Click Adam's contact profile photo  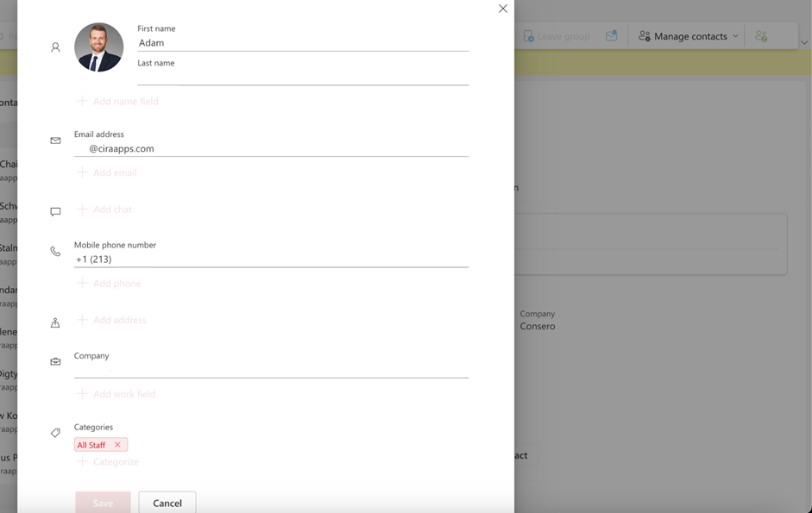click(x=99, y=47)
